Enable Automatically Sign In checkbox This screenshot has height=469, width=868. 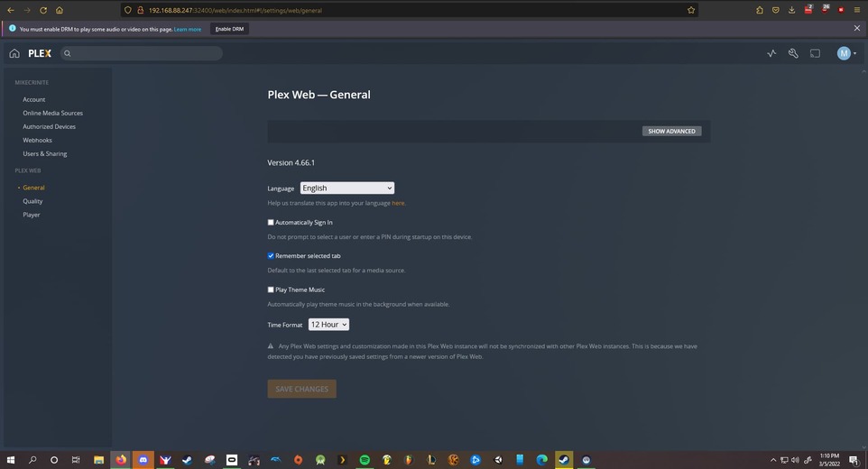[x=271, y=223]
